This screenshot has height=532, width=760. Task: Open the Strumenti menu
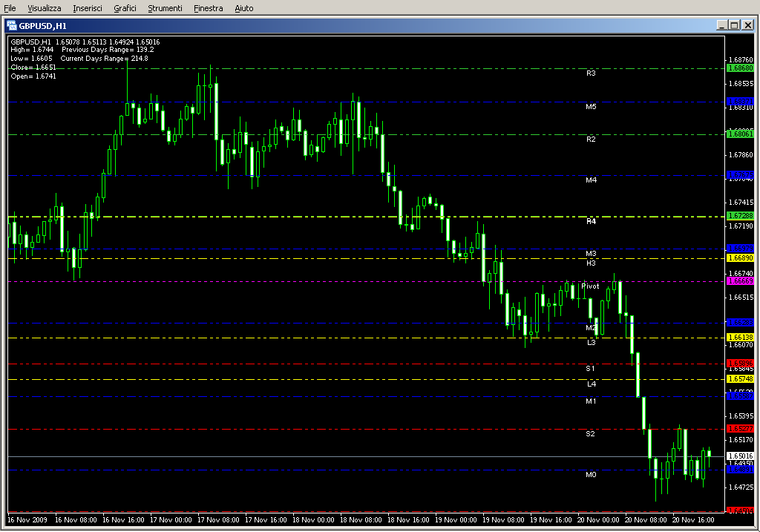(x=165, y=8)
